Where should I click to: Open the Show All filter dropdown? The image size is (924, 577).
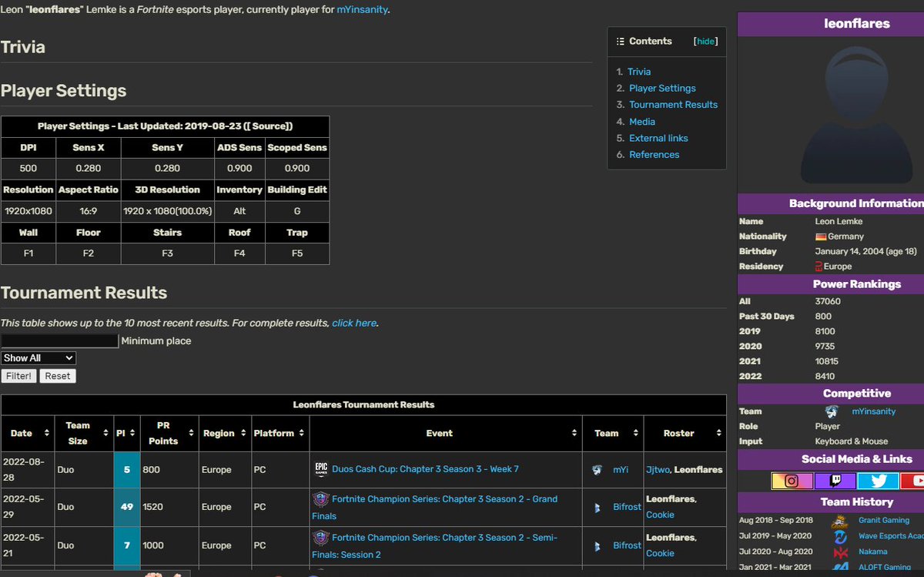click(x=38, y=358)
